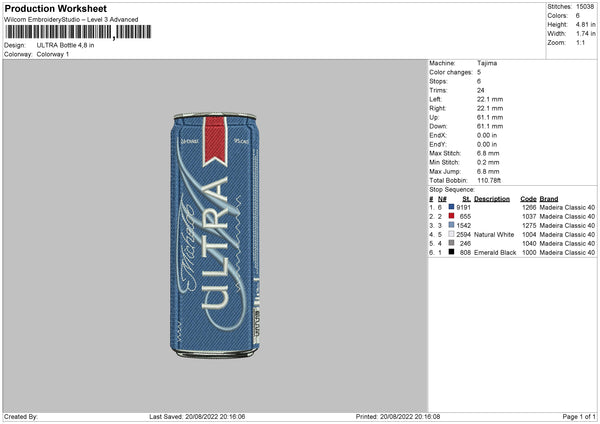Screen dimensions: 600x424
Task: Click stitch count '1542' in row 3
Action: (463, 225)
